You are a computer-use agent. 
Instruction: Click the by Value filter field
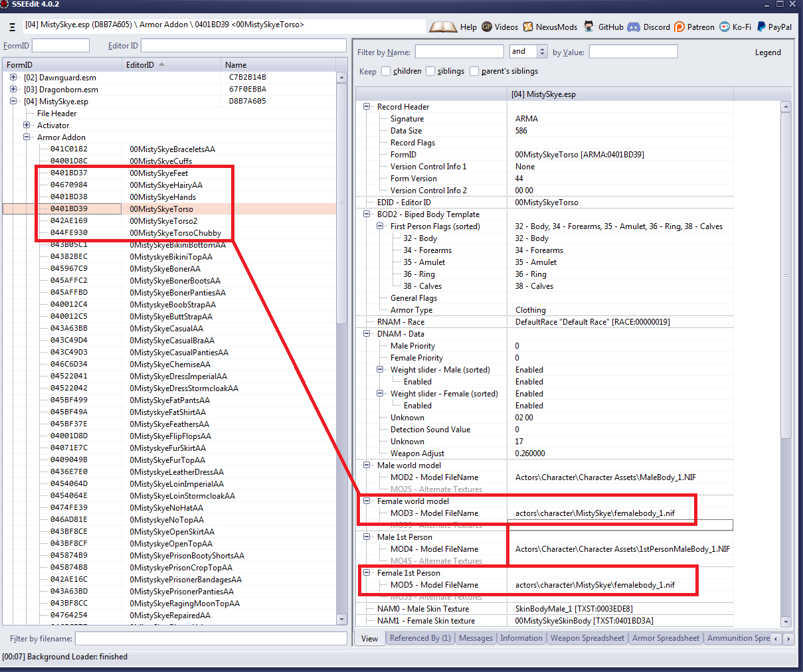coord(633,52)
